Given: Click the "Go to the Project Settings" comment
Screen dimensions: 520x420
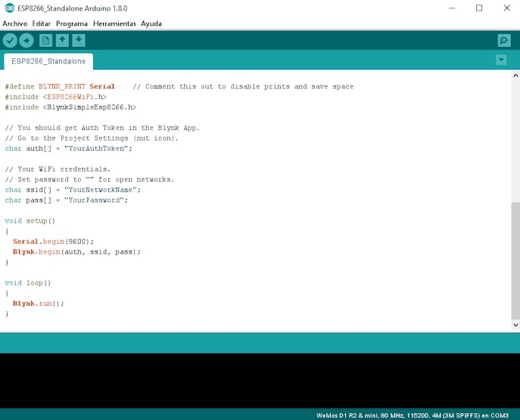Looking at the screenshot, I should coord(92,138).
